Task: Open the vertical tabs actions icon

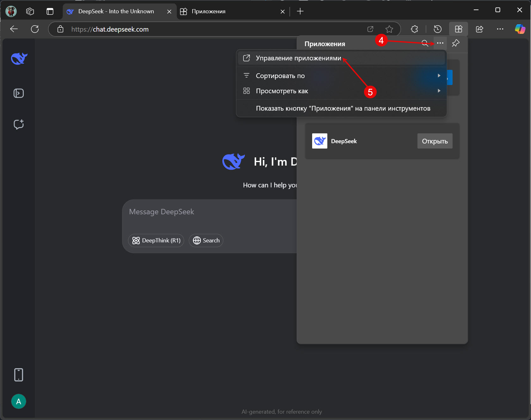Action: tap(50, 11)
